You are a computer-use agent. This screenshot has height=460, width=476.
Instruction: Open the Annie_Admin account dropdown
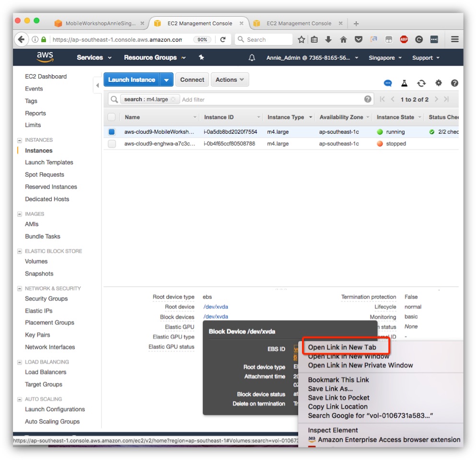(312, 57)
